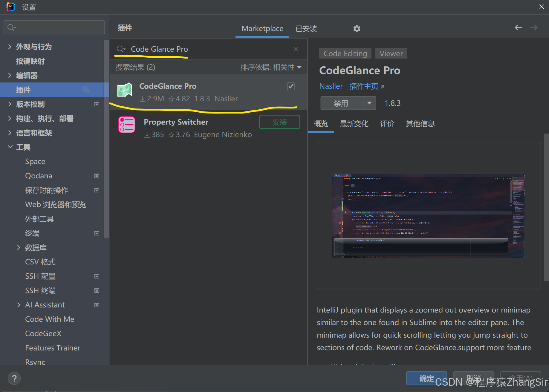Select the CodeGlance Pro search result
The height and width of the screenshot is (392, 549).
(208, 92)
